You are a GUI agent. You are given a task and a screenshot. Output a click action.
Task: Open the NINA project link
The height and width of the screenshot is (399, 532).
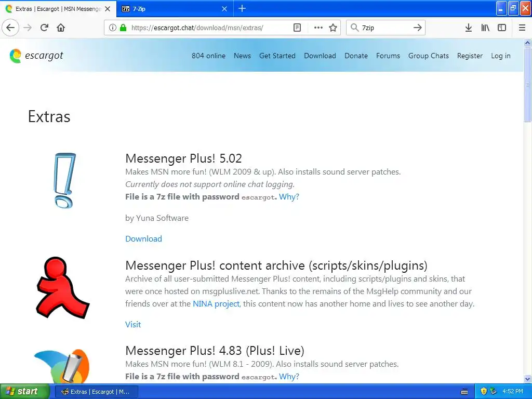click(x=216, y=303)
